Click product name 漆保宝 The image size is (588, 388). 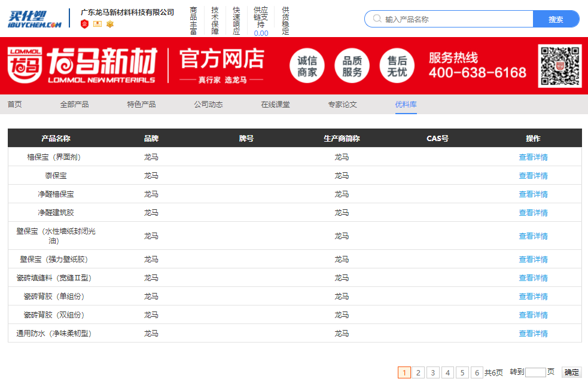point(56,175)
